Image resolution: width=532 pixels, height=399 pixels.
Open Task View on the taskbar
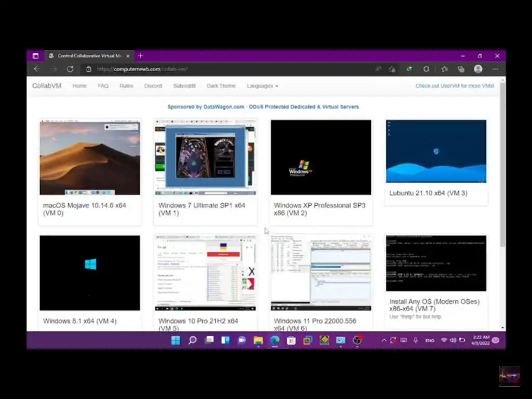(x=209, y=340)
